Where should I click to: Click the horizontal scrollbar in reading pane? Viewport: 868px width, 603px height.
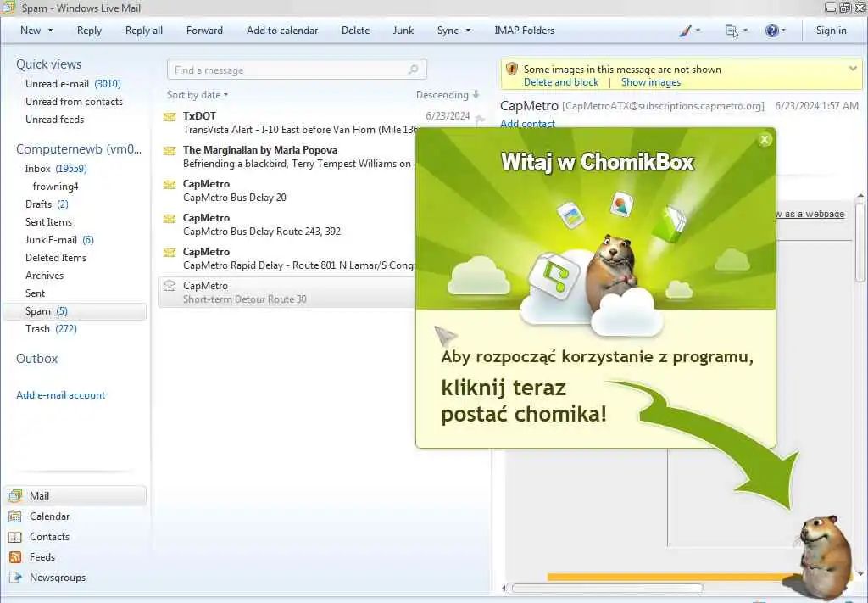coord(607,588)
